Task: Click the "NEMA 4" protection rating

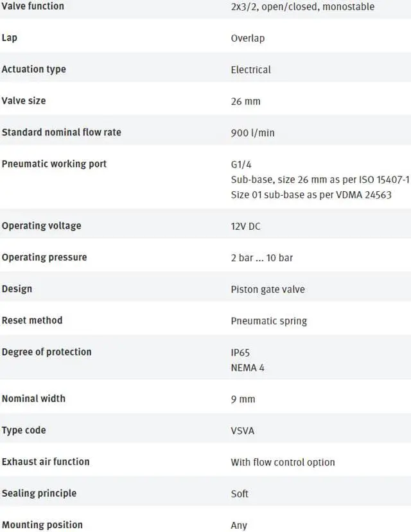Action: tap(247, 367)
